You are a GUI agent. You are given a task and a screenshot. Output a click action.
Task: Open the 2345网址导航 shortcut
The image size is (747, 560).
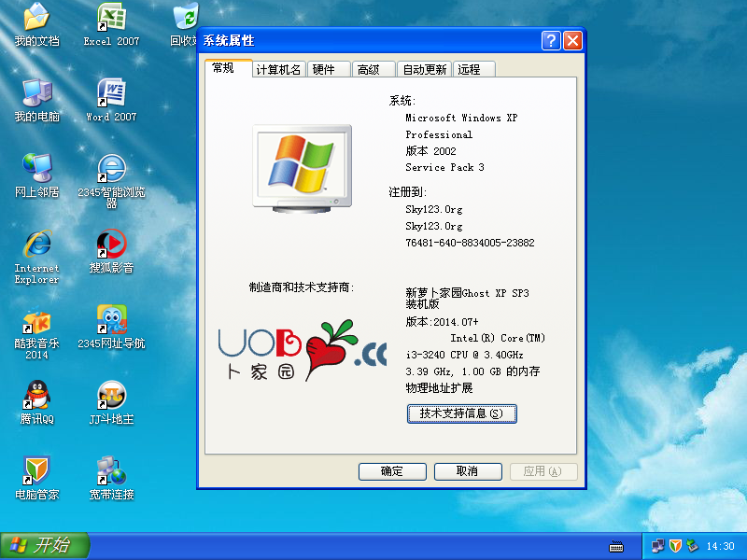pos(111,327)
